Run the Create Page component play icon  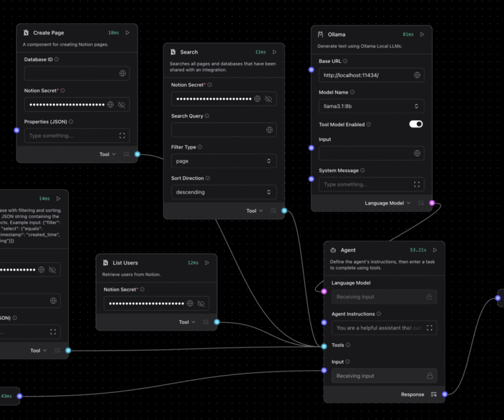pos(128,33)
